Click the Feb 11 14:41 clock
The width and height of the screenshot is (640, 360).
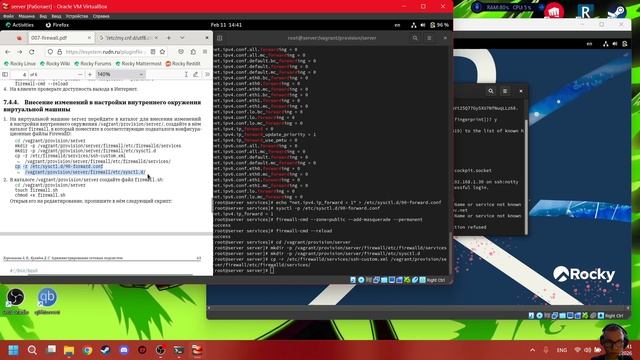(x=226, y=25)
